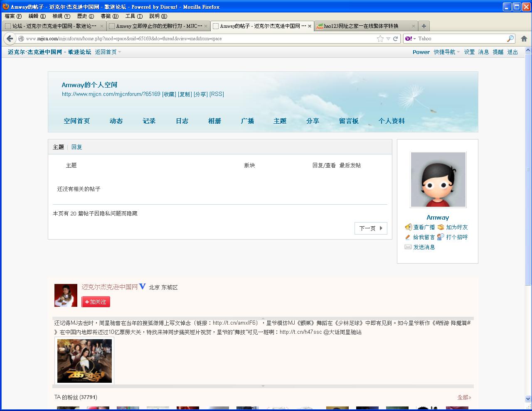Viewport: 532px width, 411px height.
Task: Click the Amway profile avatar image
Action: point(438,179)
